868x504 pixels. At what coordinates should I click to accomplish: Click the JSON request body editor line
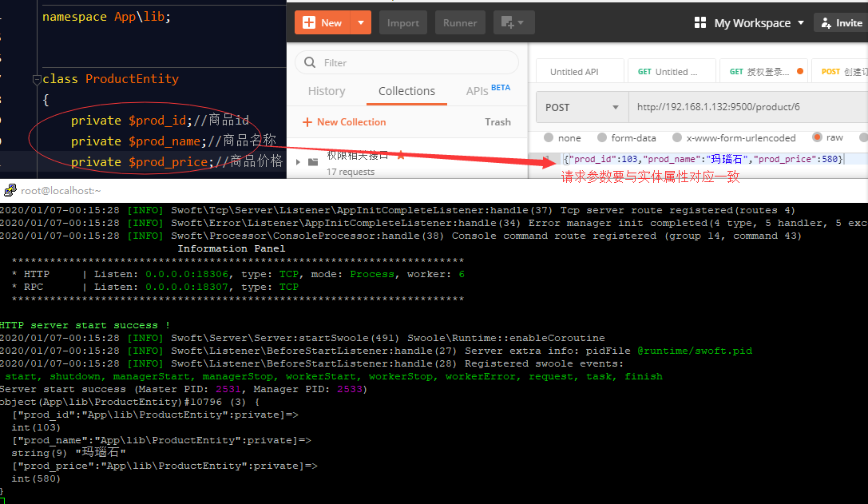[x=703, y=159]
